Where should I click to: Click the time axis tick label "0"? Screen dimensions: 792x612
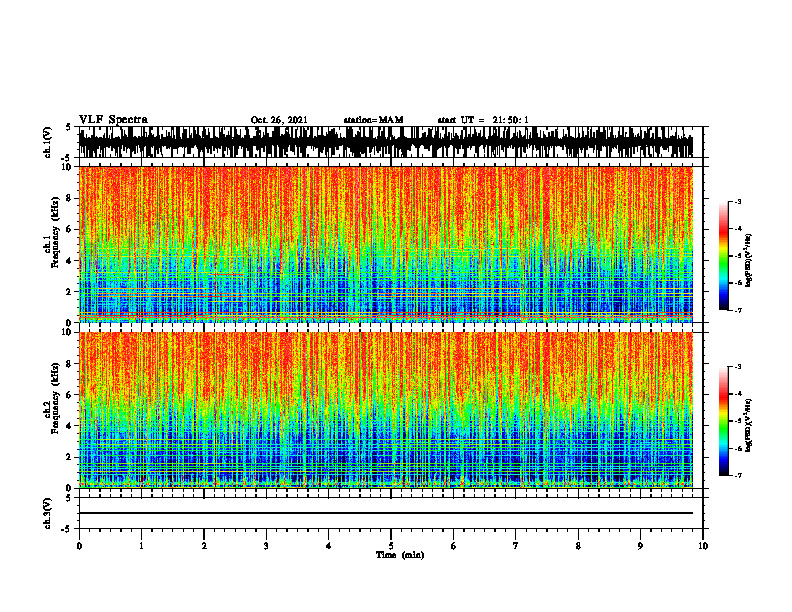tap(79, 546)
